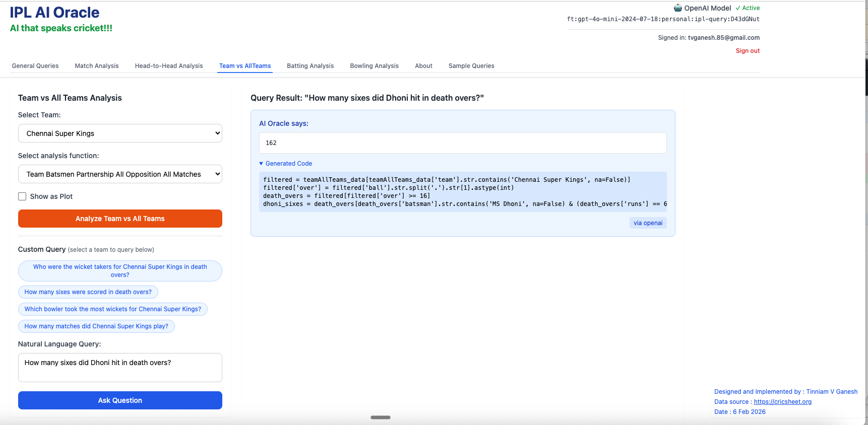
Task: Pick the most wickets bowler sample query
Action: (113, 309)
